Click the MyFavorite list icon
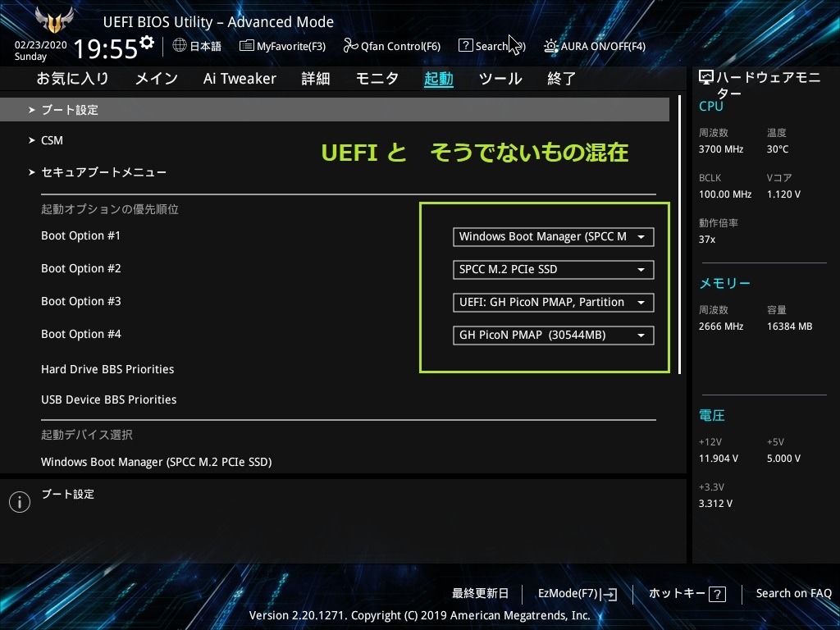The height and width of the screenshot is (630, 840). (246, 46)
